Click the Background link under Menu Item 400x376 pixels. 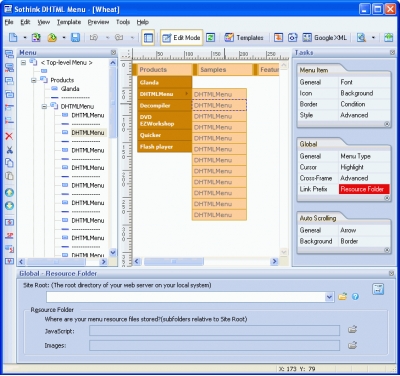coord(357,93)
